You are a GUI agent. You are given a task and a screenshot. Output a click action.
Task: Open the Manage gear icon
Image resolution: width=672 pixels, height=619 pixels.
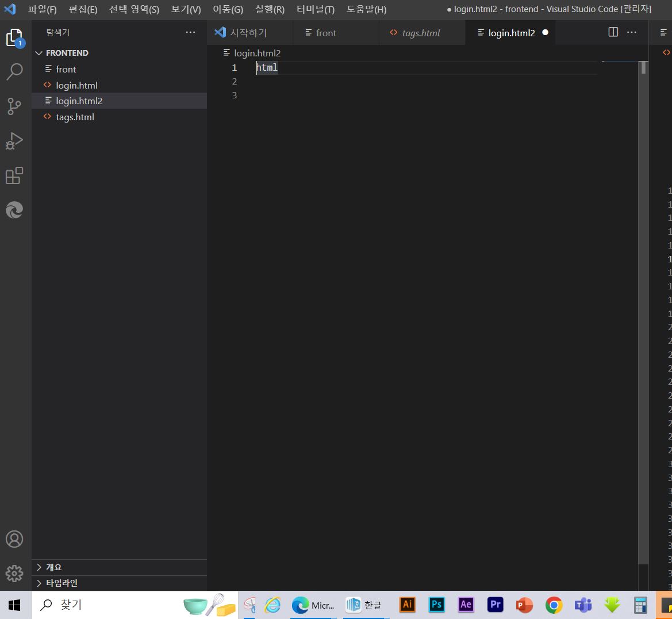pos(14,573)
